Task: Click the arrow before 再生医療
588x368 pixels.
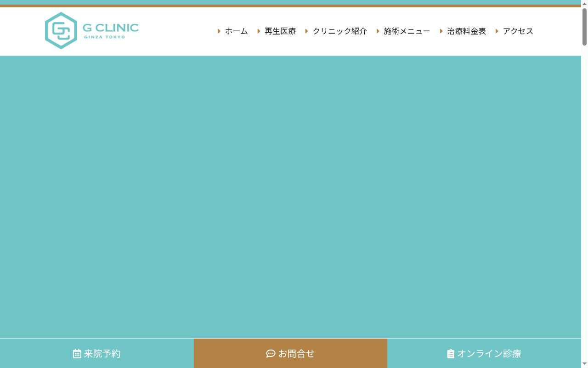Action: pyautogui.click(x=259, y=31)
